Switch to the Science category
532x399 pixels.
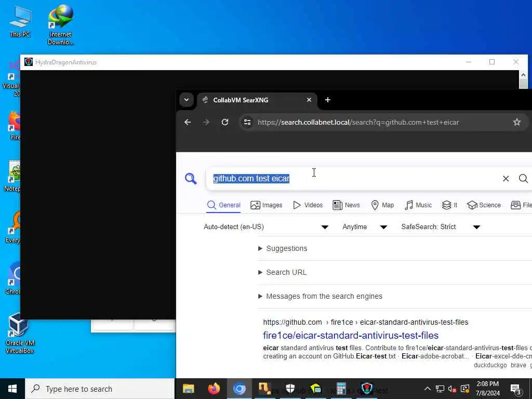[484, 205]
